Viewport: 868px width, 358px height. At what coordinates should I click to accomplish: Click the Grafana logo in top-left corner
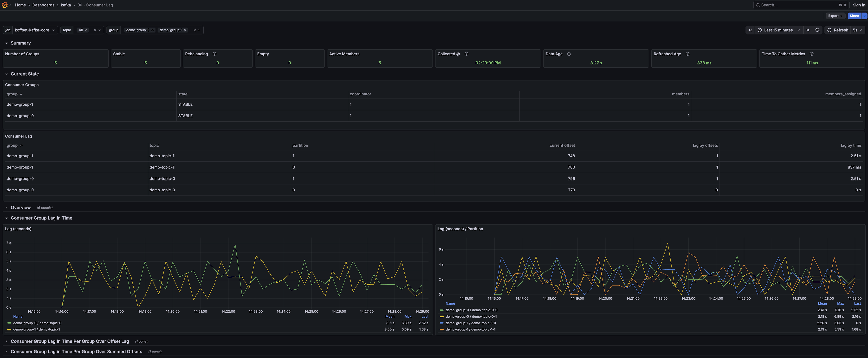(x=4, y=5)
